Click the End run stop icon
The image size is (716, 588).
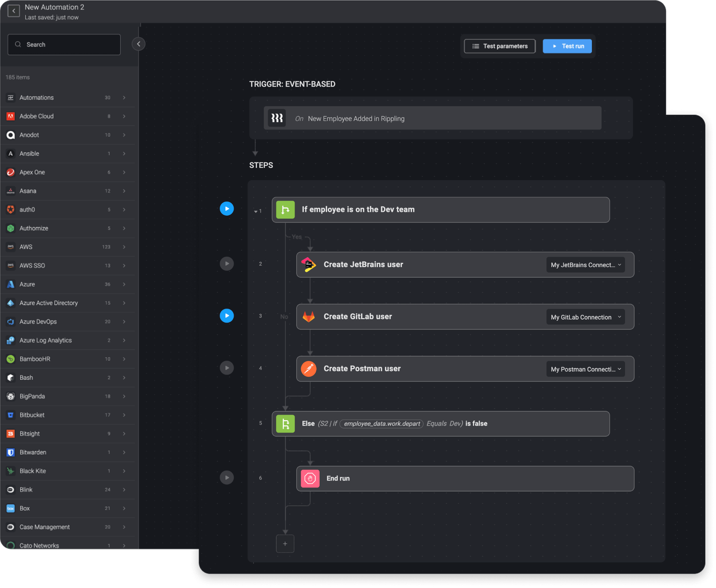click(310, 478)
